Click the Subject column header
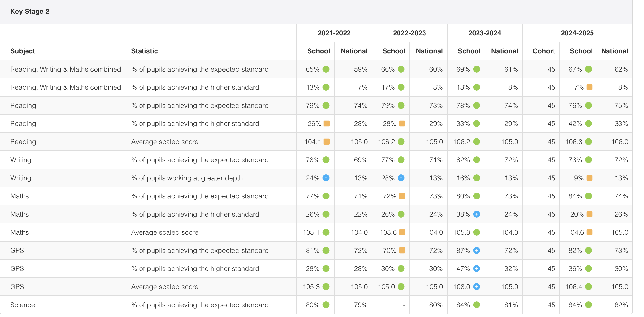 [23, 51]
